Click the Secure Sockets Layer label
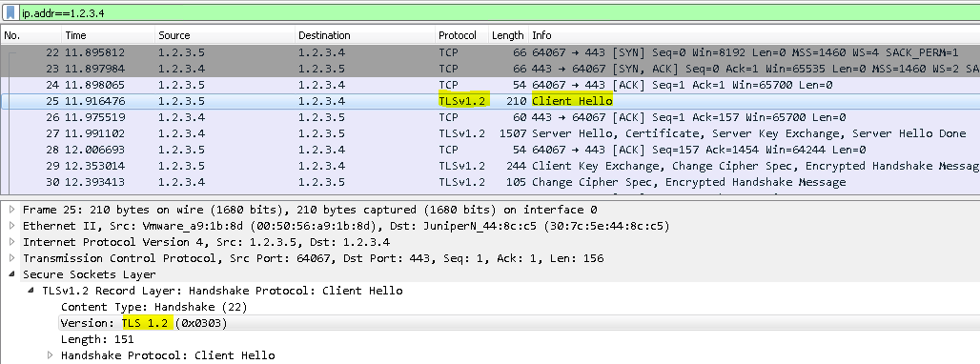Screen dimensions: 980x364 [90, 274]
